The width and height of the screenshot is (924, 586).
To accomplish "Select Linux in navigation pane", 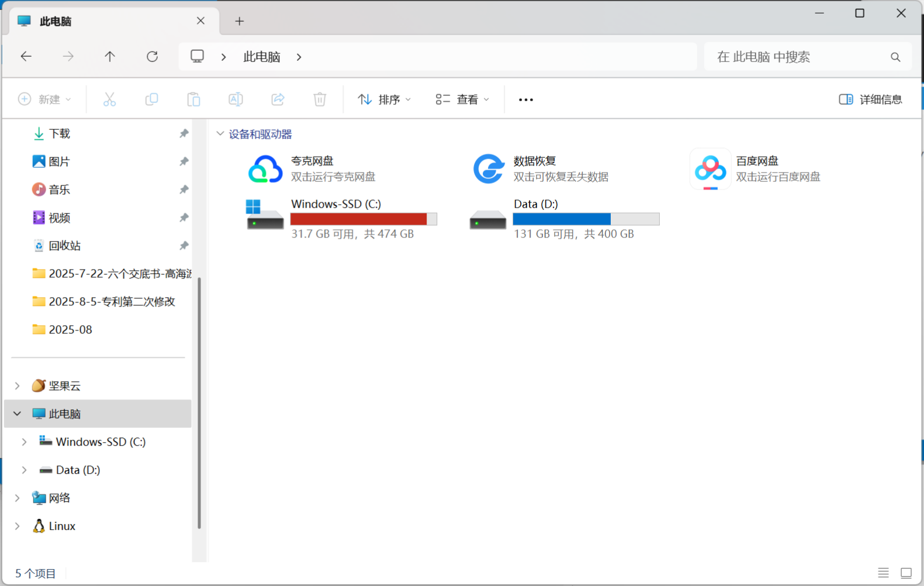I will point(61,526).
